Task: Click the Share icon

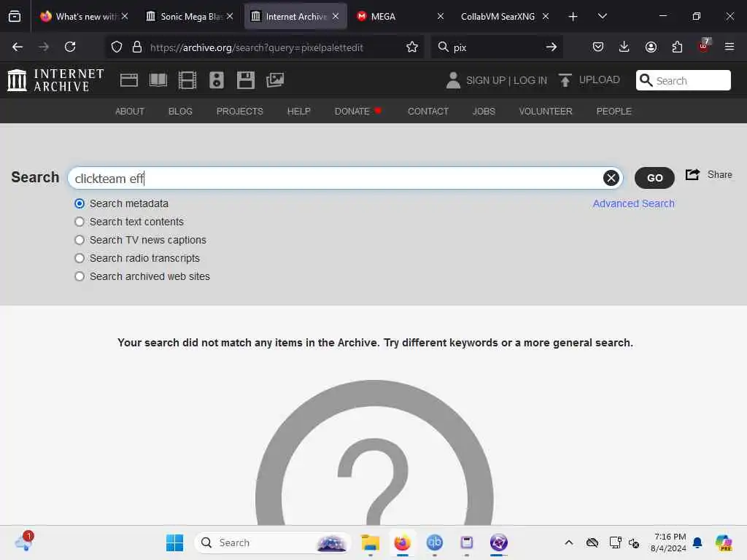Action: [x=693, y=175]
